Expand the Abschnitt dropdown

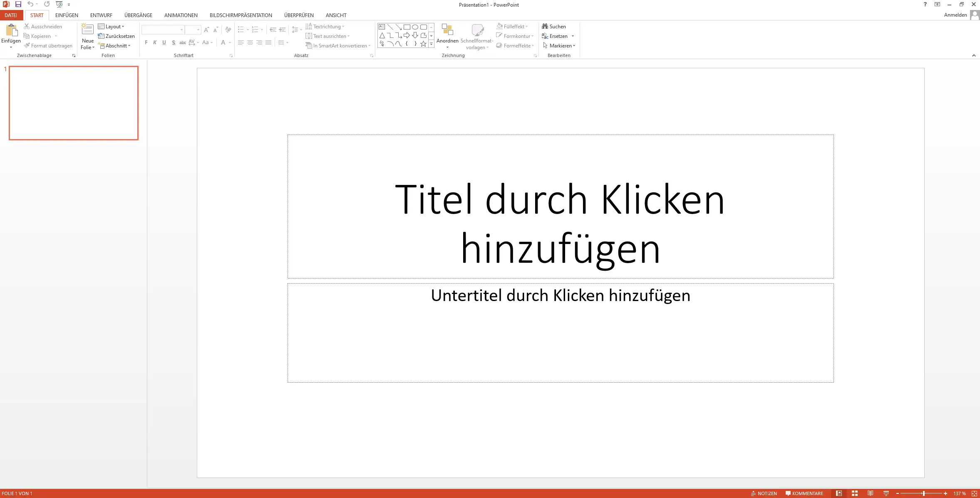115,46
